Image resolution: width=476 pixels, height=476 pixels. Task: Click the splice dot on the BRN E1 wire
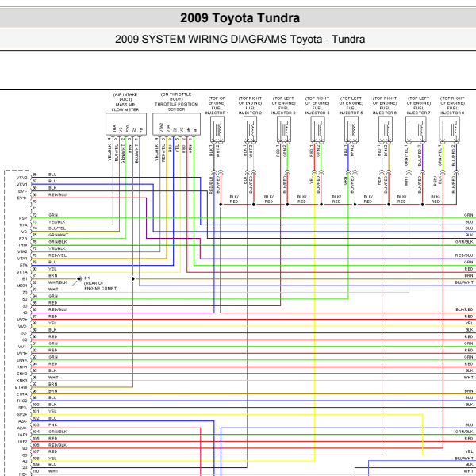[x=133, y=278]
